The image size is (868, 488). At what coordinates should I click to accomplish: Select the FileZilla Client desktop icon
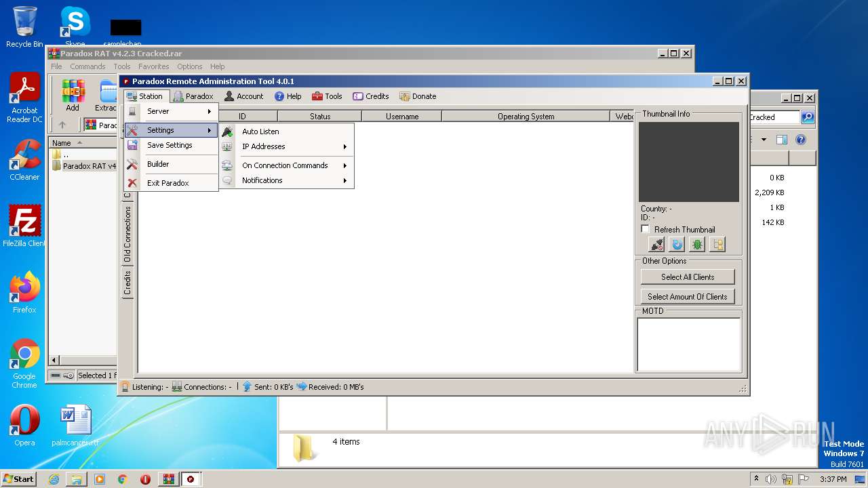tap(24, 226)
